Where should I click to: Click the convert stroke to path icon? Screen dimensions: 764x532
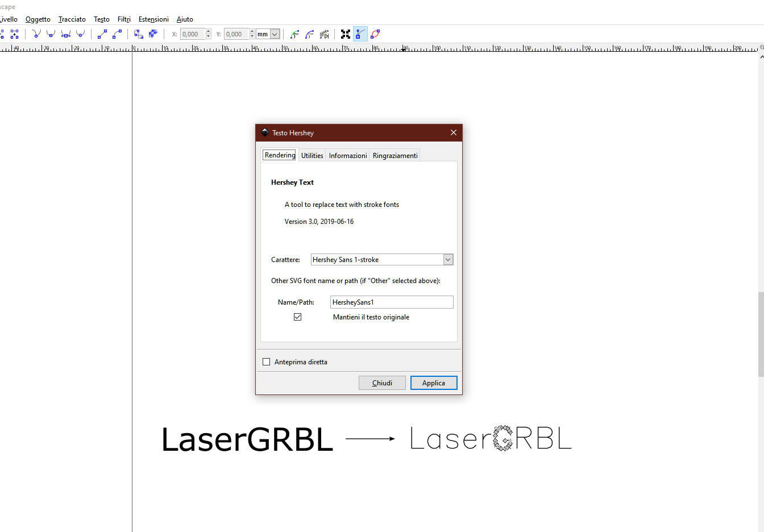(x=153, y=34)
